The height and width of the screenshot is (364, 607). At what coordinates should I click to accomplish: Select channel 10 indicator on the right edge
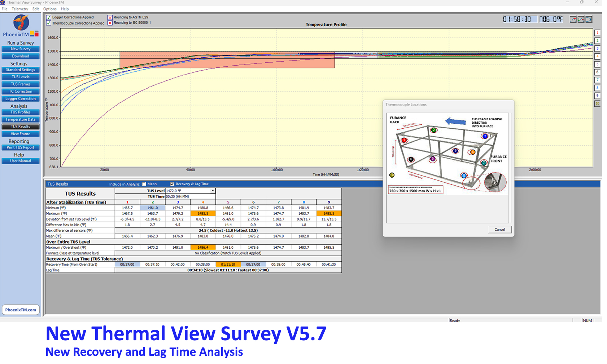pos(598,104)
